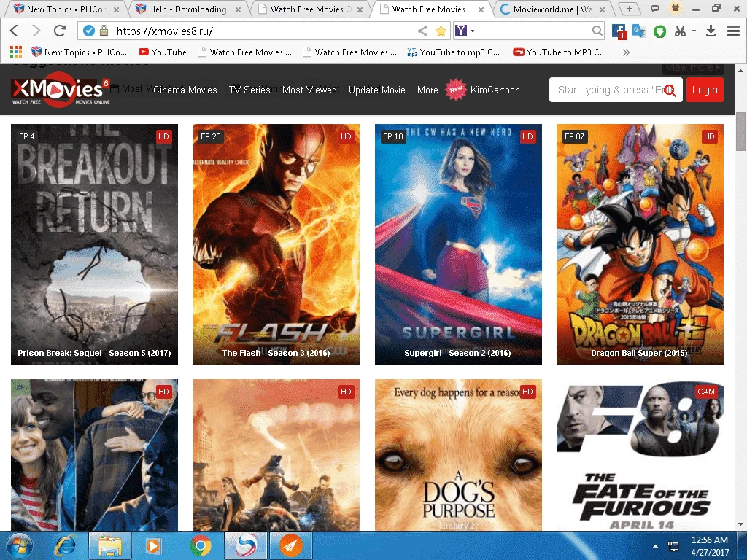This screenshot has height=560, width=747.
Task: Open Dragon Ball Super poster
Action: coord(640,244)
